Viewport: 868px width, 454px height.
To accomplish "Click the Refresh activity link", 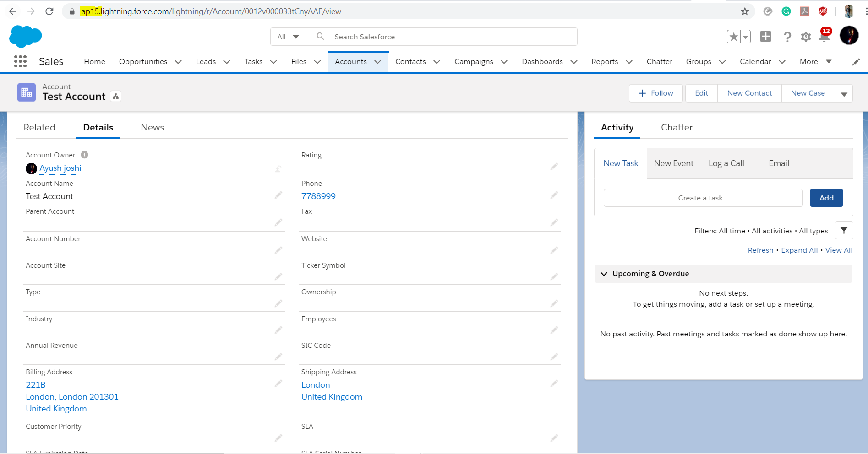I will (x=760, y=250).
